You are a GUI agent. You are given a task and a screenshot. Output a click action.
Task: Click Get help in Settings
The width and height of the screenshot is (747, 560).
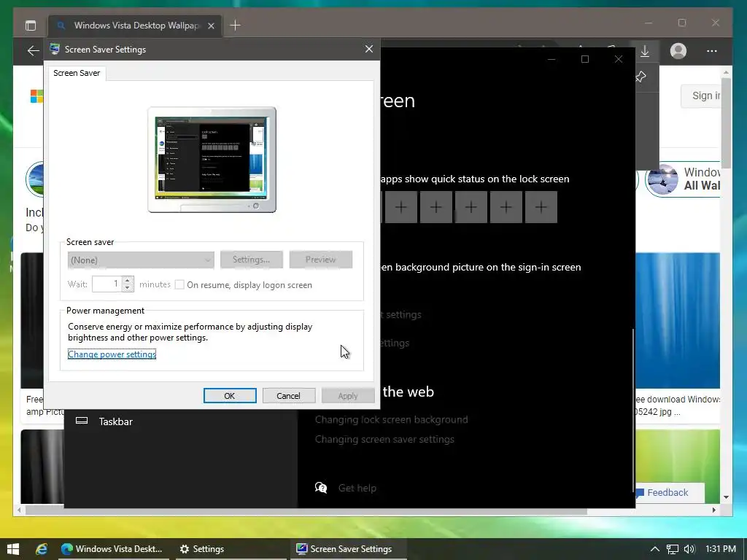(357, 488)
